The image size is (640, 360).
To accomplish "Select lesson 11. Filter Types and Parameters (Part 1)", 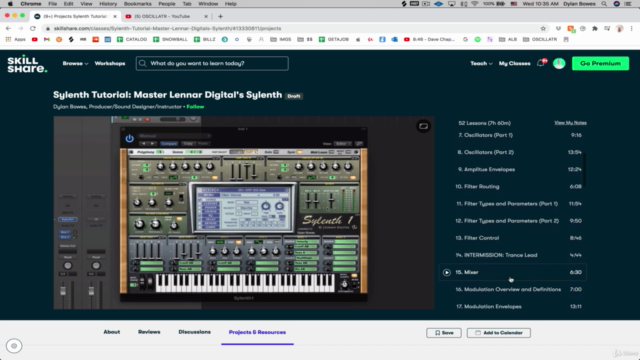I will coord(513,204).
